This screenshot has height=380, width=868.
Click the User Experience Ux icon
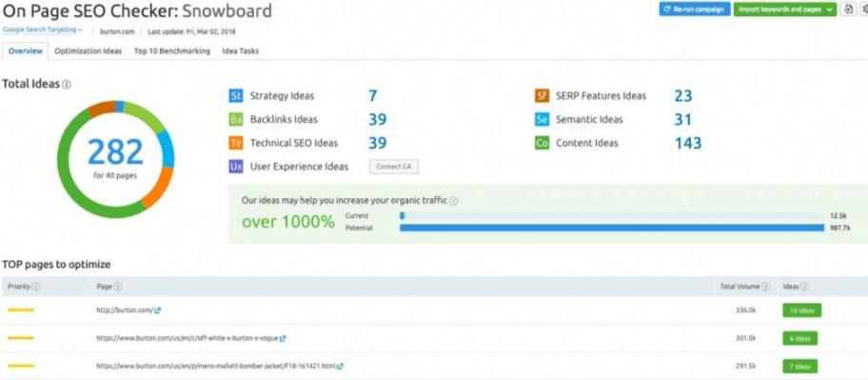tap(236, 166)
